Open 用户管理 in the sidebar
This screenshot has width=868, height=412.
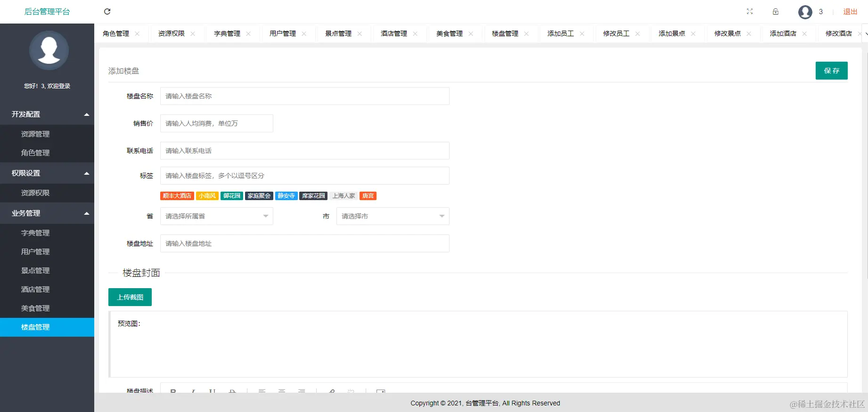47,252
